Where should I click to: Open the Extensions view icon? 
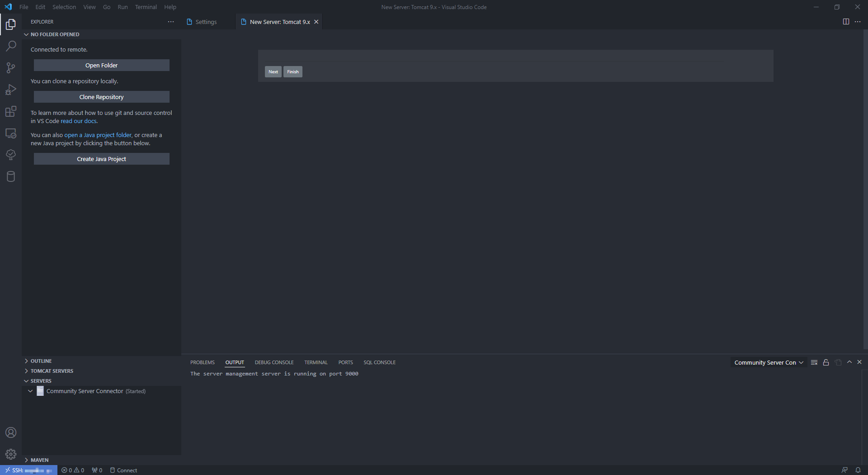click(x=11, y=111)
